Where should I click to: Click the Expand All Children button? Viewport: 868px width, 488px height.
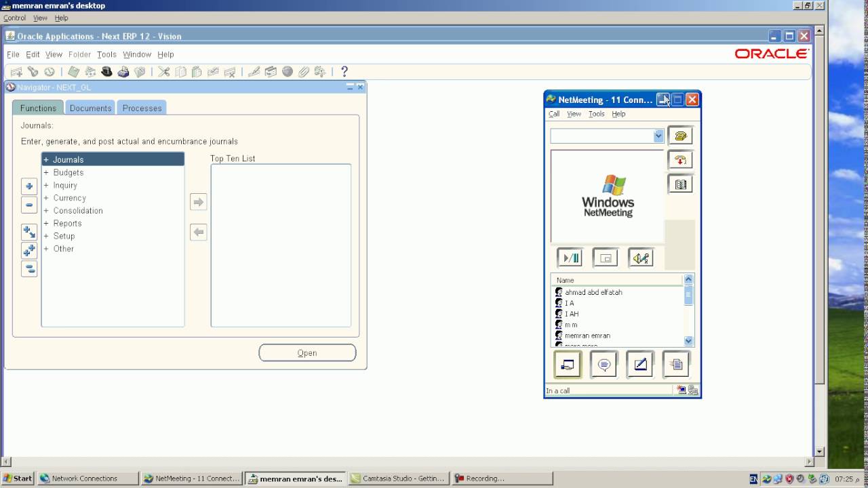pyautogui.click(x=29, y=232)
